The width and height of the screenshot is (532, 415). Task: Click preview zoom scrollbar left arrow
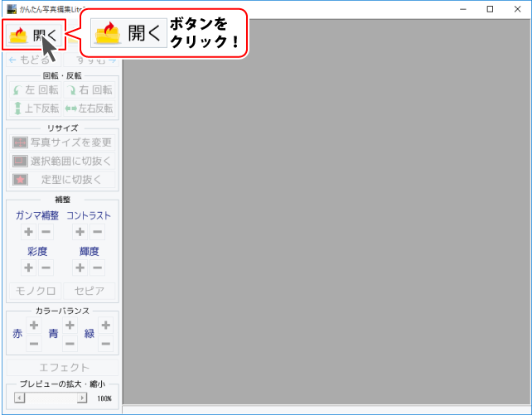tap(20, 398)
